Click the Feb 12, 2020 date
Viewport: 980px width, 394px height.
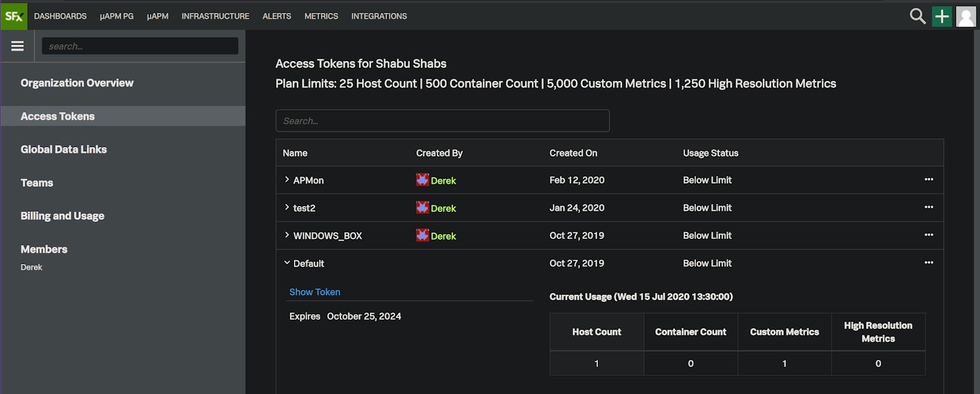[577, 180]
